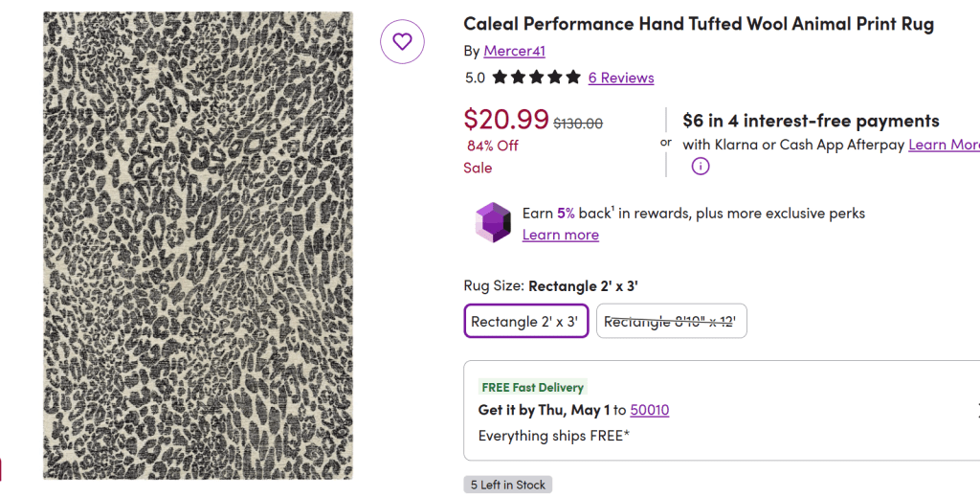The height and width of the screenshot is (497, 980).
Task: Click the info icon under Klarna text
Action: 701,167
